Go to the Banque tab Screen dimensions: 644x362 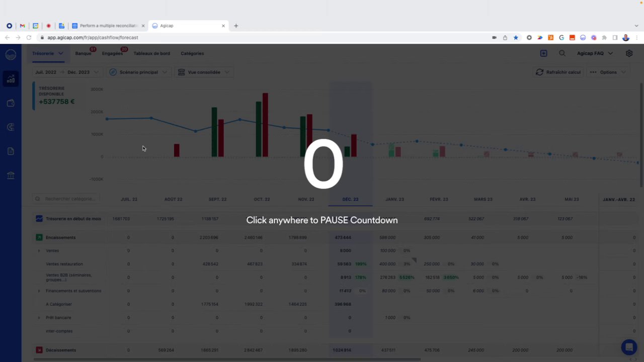[84, 53]
